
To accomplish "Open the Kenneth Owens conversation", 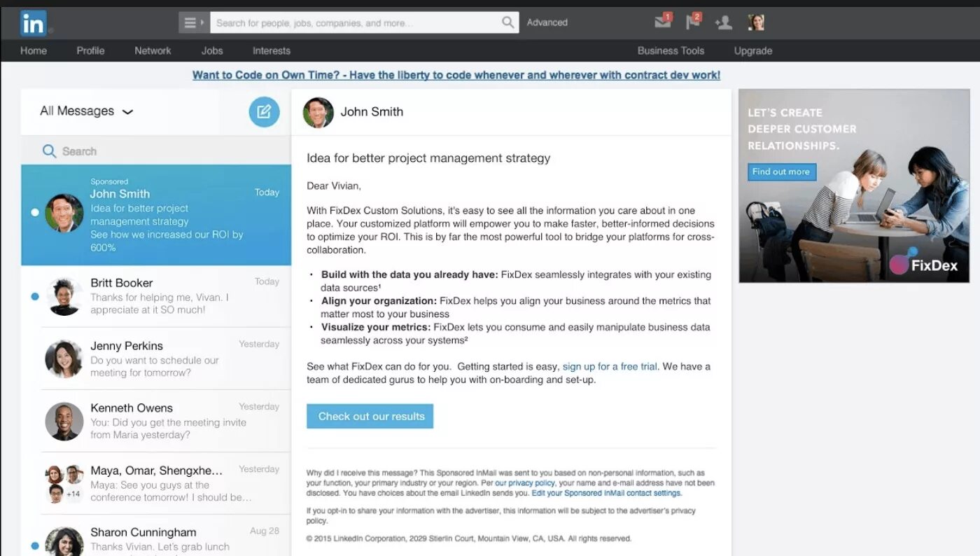I will pyautogui.click(x=156, y=421).
